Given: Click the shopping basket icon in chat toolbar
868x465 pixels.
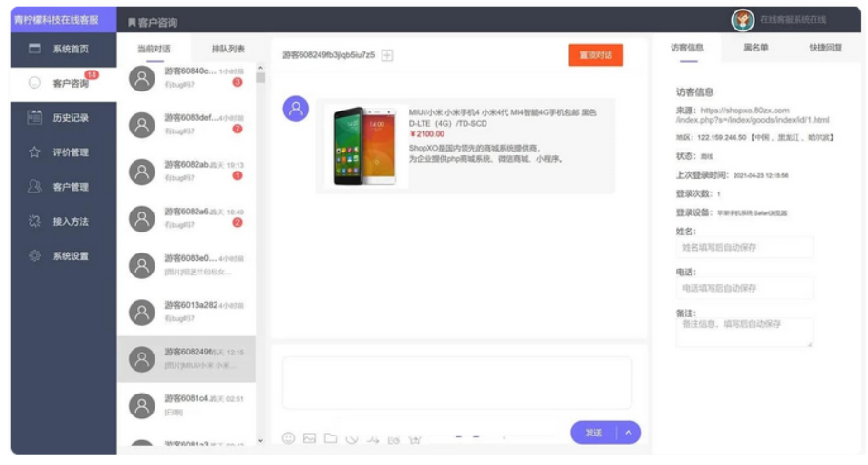Looking at the screenshot, I should [415, 439].
